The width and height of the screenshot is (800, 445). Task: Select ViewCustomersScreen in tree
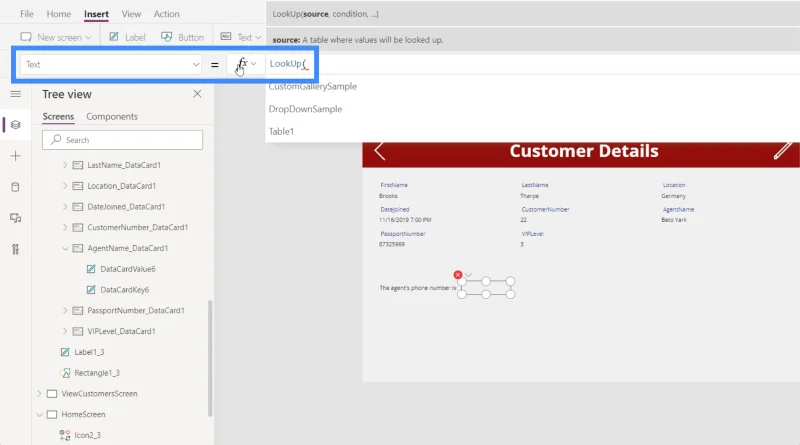pos(99,393)
